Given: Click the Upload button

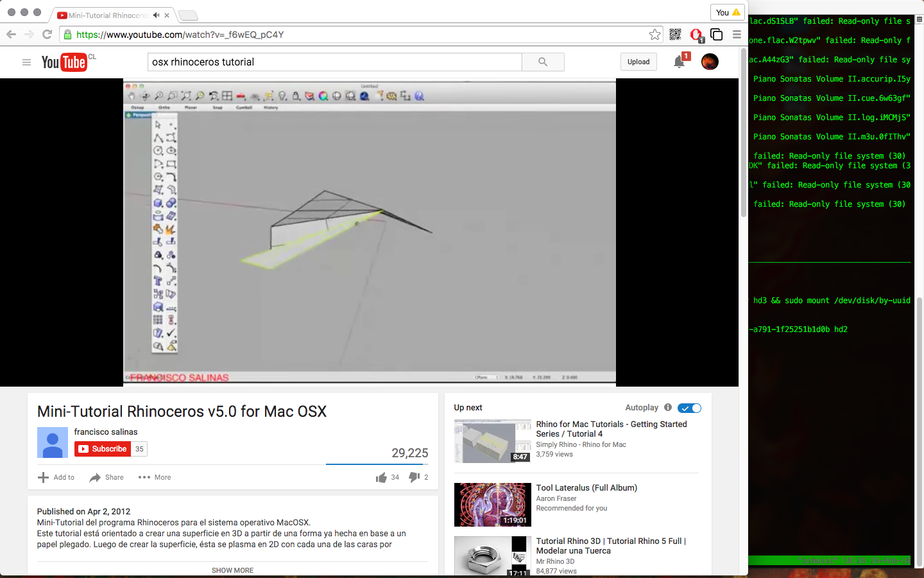Looking at the screenshot, I should tap(638, 62).
